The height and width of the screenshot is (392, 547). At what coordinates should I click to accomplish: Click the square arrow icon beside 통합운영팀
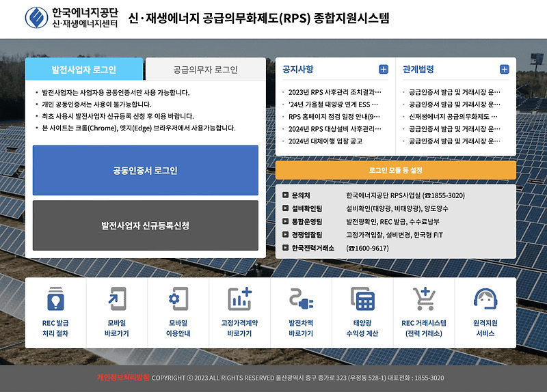(285, 221)
